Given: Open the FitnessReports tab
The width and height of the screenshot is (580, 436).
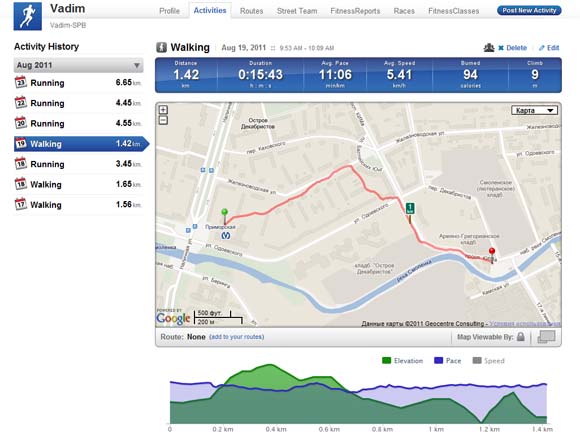Looking at the screenshot, I should coord(355,11).
